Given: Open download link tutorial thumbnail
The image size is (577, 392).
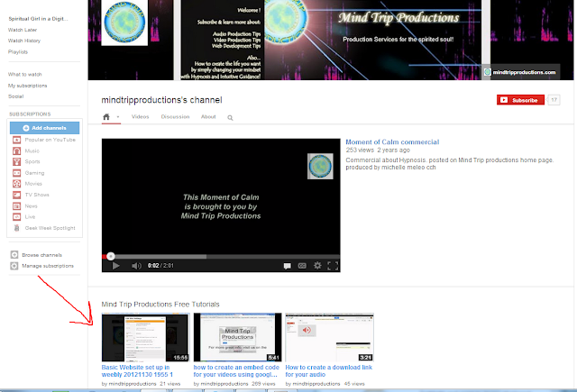Looking at the screenshot, I should (330, 337).
